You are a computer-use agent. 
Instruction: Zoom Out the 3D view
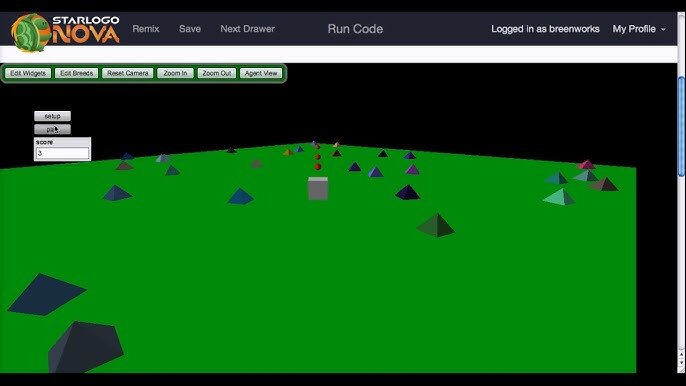tap(217, 73)
